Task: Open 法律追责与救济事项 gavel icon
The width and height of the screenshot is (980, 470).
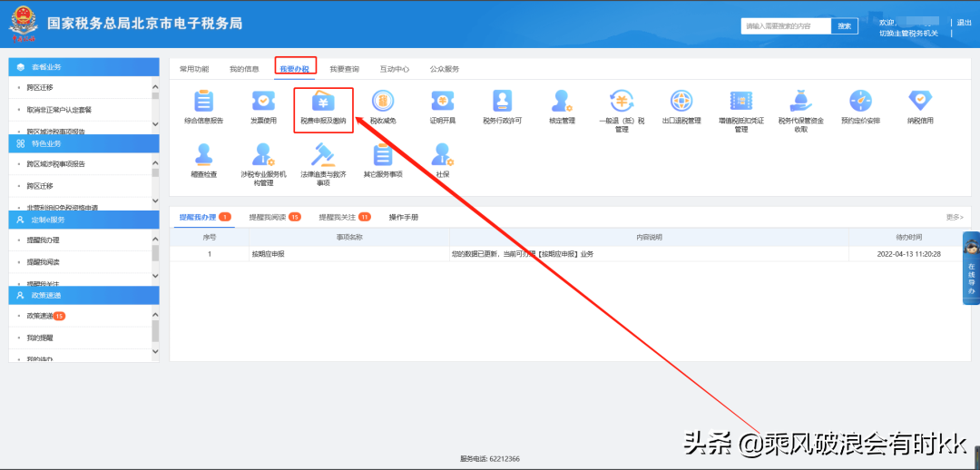Action: click(x=323, y=154)
